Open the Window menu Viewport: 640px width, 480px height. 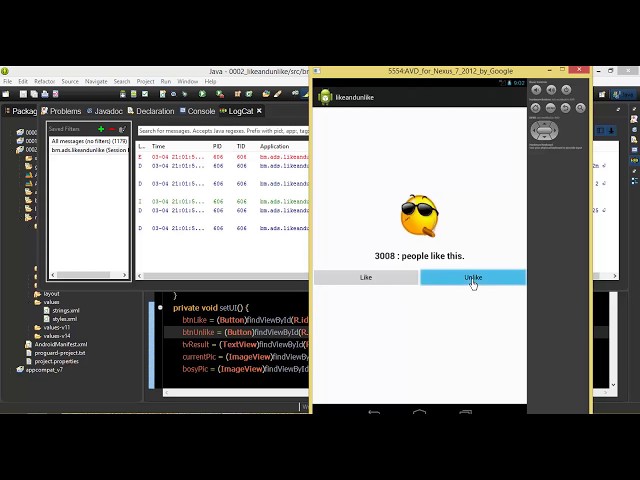[x=188, y=82]
